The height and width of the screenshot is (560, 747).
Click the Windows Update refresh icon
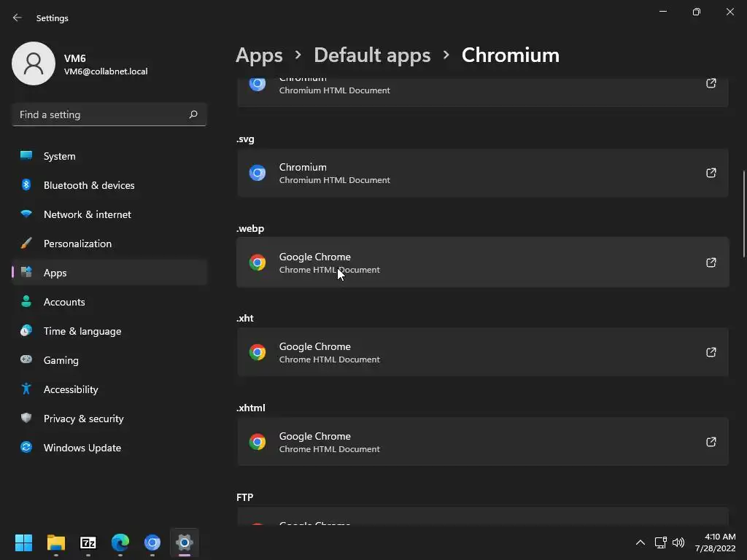(x=26, y=447)
